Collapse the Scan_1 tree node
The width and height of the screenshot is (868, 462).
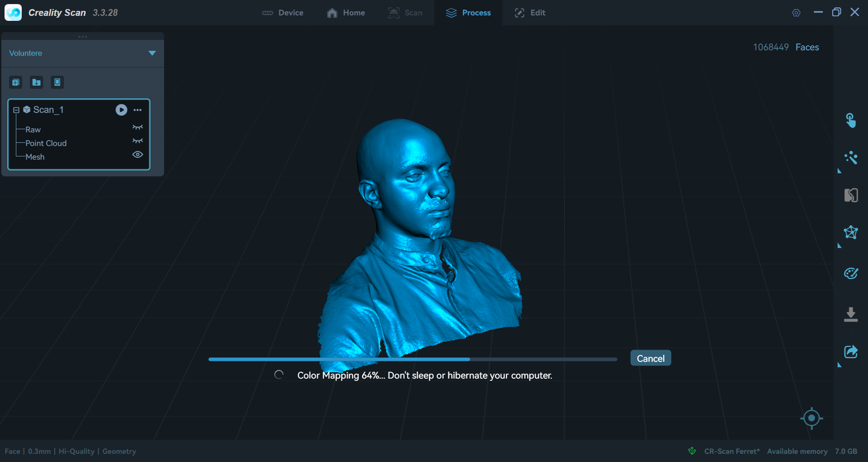coord(16,110)
